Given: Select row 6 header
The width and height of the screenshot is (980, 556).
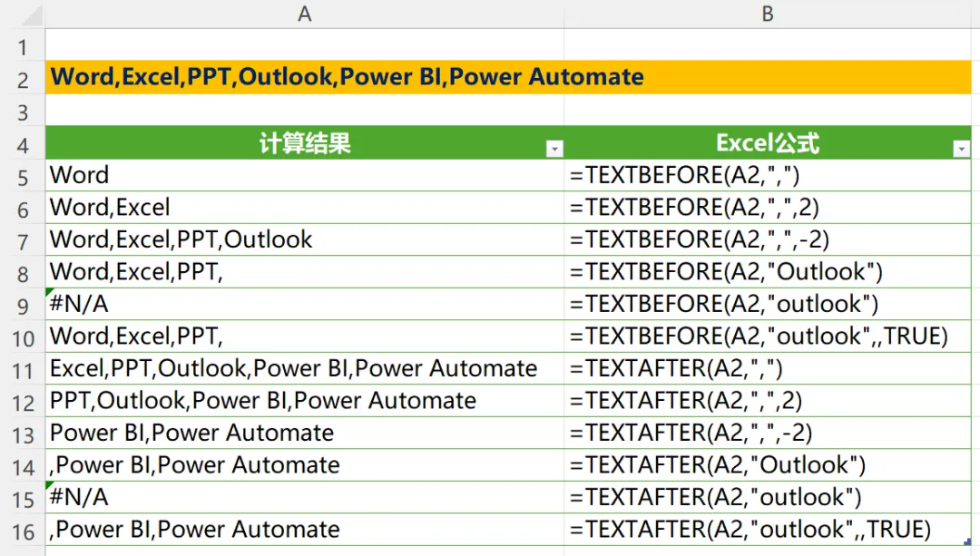Looking at the screenshot, I should click(x=23, y=210).
